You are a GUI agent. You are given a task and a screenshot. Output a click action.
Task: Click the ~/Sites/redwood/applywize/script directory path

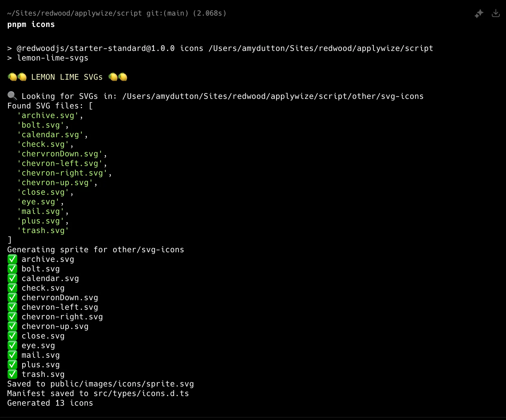tap(75, 13)
